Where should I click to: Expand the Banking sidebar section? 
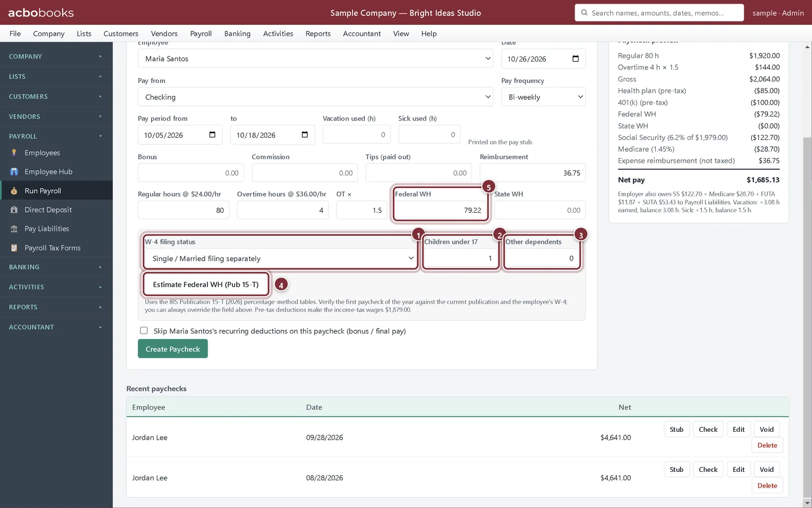[x=56, y=267]
